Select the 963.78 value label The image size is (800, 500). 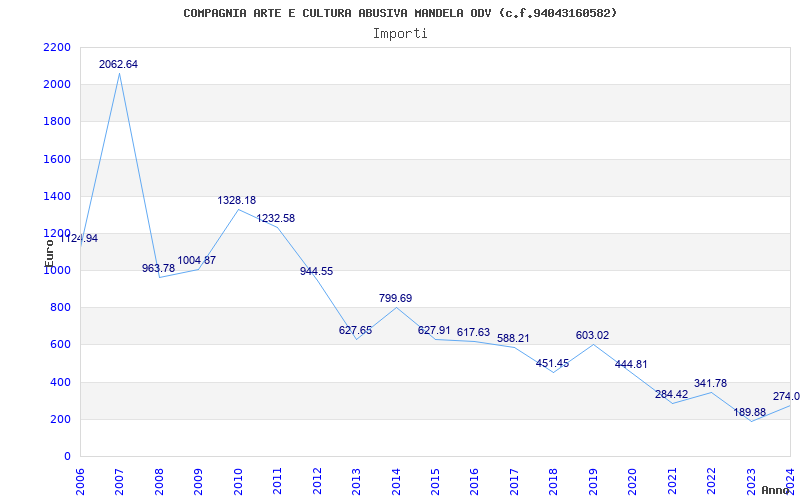point(158,268)
